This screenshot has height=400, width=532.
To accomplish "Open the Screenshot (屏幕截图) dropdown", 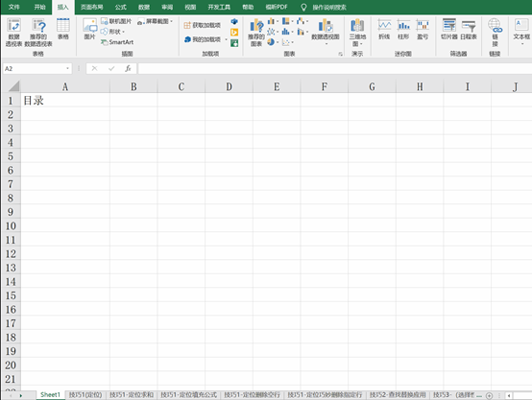I will coord(155,21).
